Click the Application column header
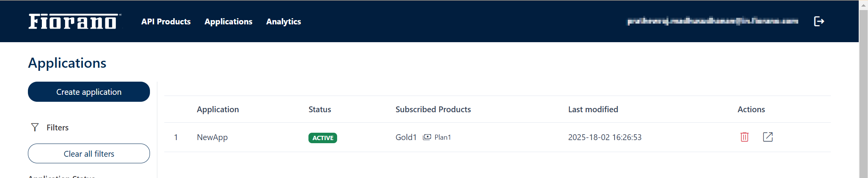The width and height of the screenshot is (868, 178). 218,110
